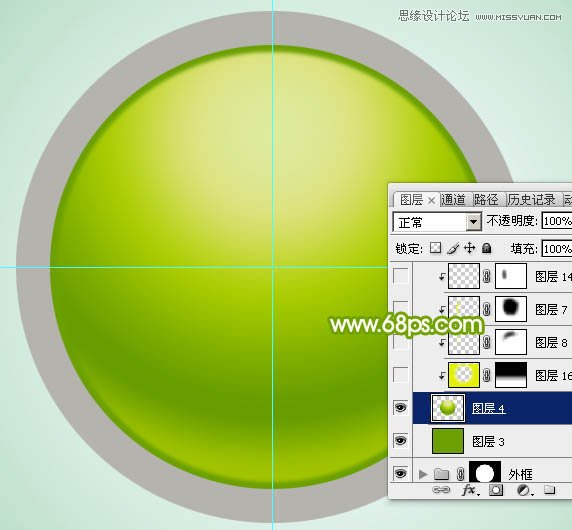Toggle lock all padlock icon
572x530 pixels.
tap(486, 248)
